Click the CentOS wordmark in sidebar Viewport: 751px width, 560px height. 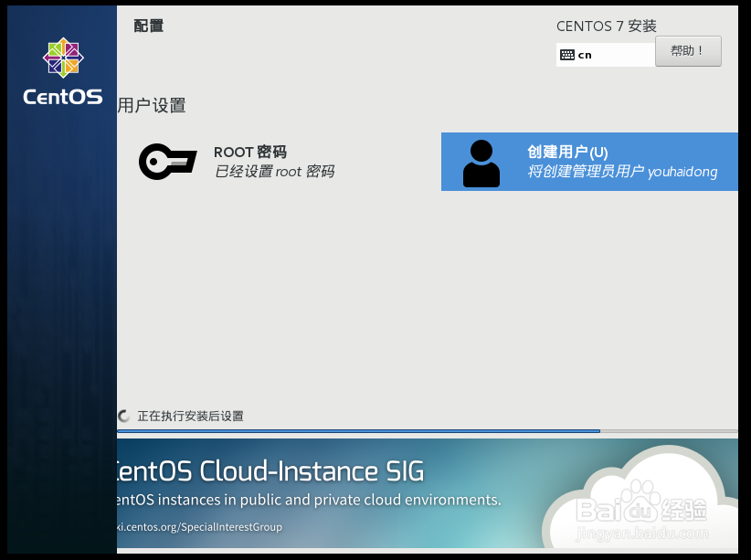point(63,97)
